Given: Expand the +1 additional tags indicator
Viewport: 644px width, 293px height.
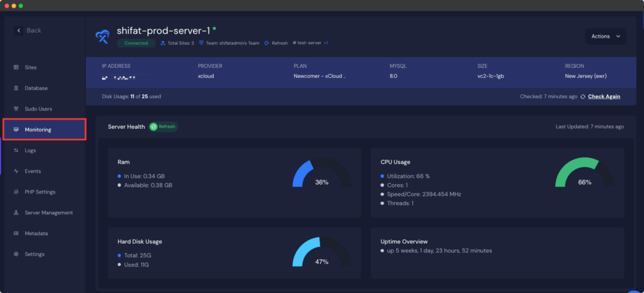Looking at the screenshot, I should (326, 43).
